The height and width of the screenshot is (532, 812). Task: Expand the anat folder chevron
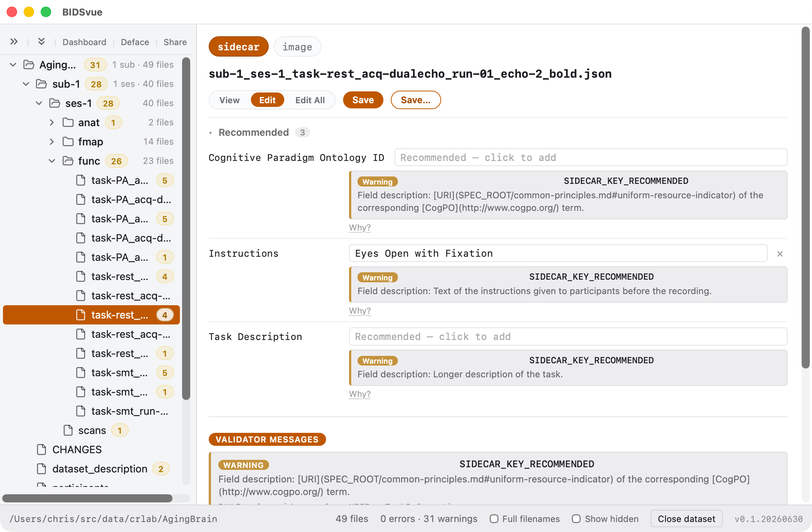52,122
